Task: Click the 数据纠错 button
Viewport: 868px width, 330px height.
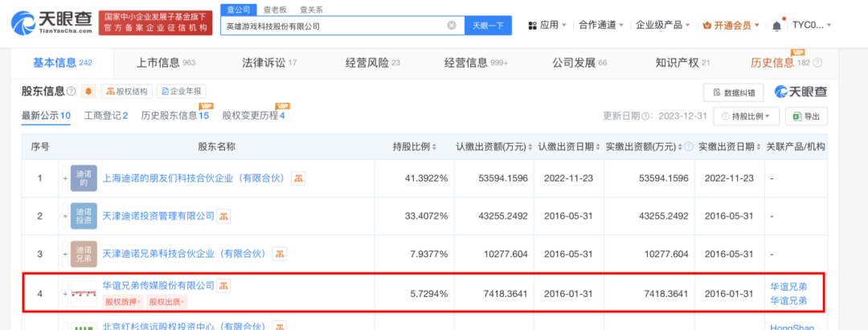Action: 734,92
